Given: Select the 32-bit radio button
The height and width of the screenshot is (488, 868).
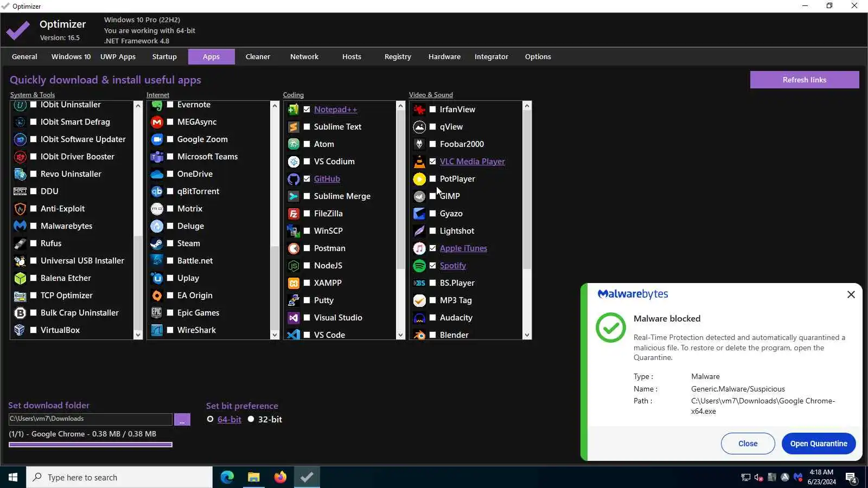Looking at the screenshot, I should (251, 419).
